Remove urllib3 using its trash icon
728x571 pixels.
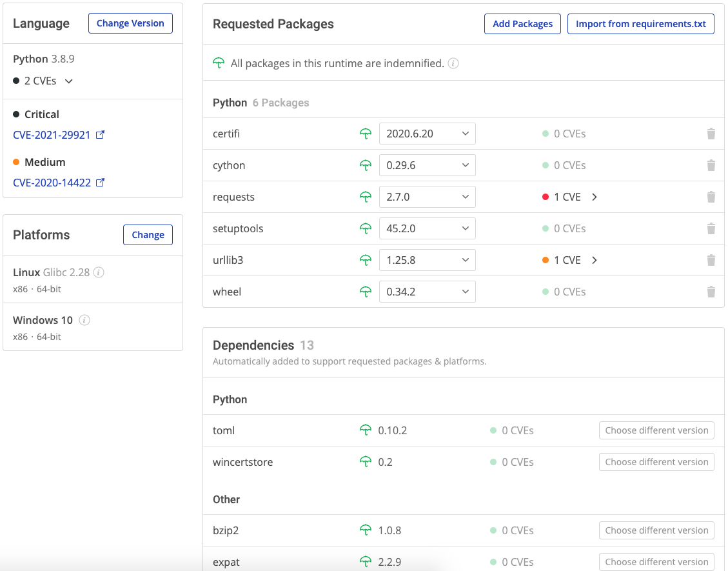(x=711, y=260)
